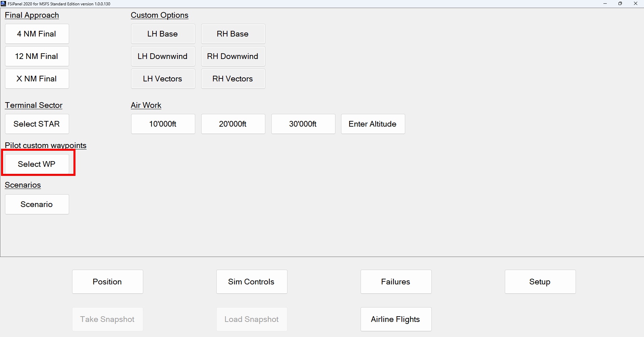644x337 pixels.
Task: Choose X NM Final option
Action: coord(37,79)
